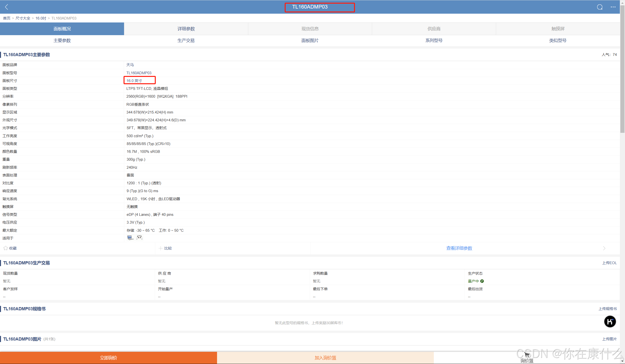Click the back arrow in the header
Image resolution: width=625 pixels, height=364 pixels.
(x=7, y=7)
